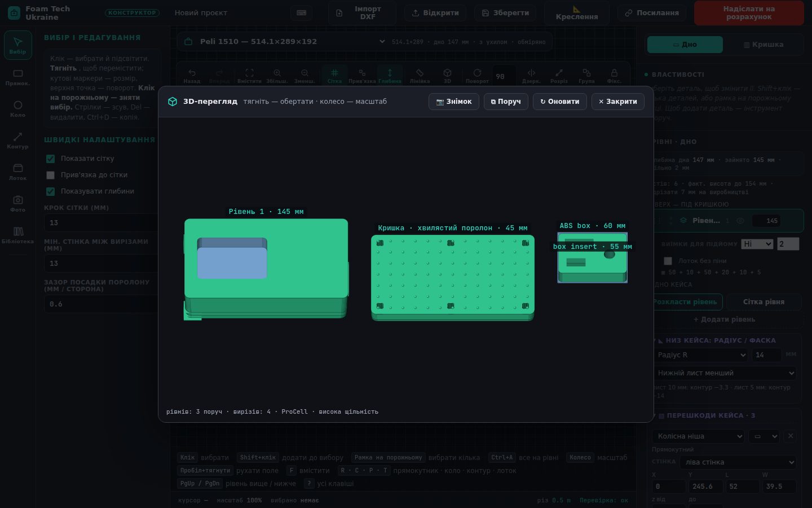The height and width of the screenshot is (508, 812).
Task: Open the Фото tool in sidebar
Action: pos(17,203)
